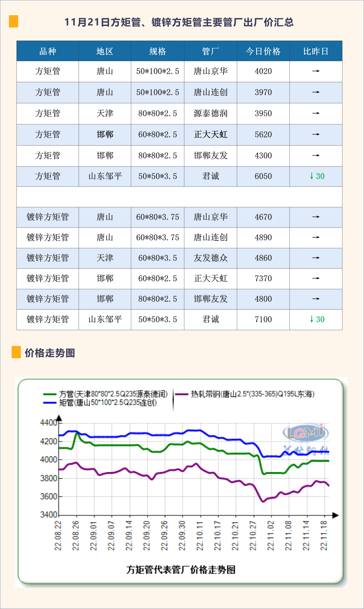
Task: Click the 4400 label on y-axis
Action: [x=49, y=423]
